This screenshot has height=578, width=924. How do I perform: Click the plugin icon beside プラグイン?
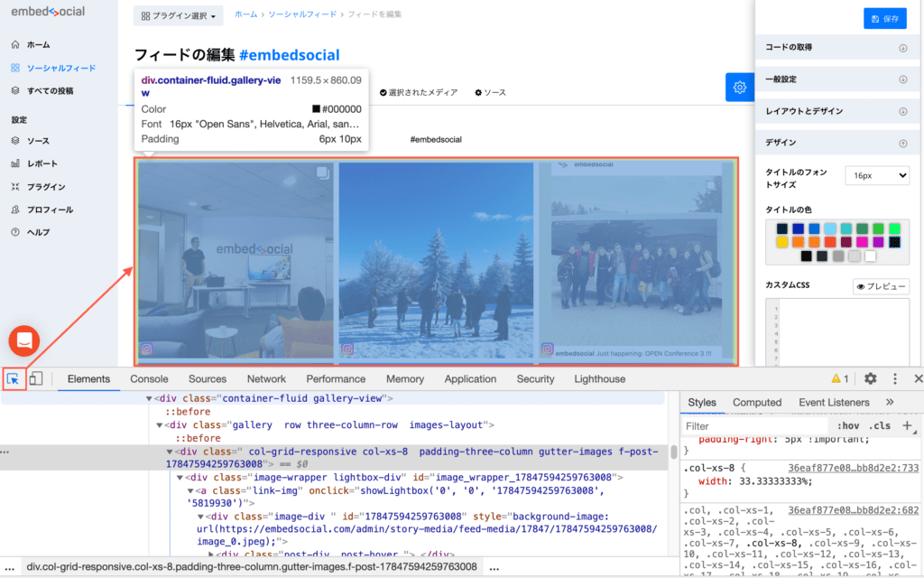tap(15, 186)
